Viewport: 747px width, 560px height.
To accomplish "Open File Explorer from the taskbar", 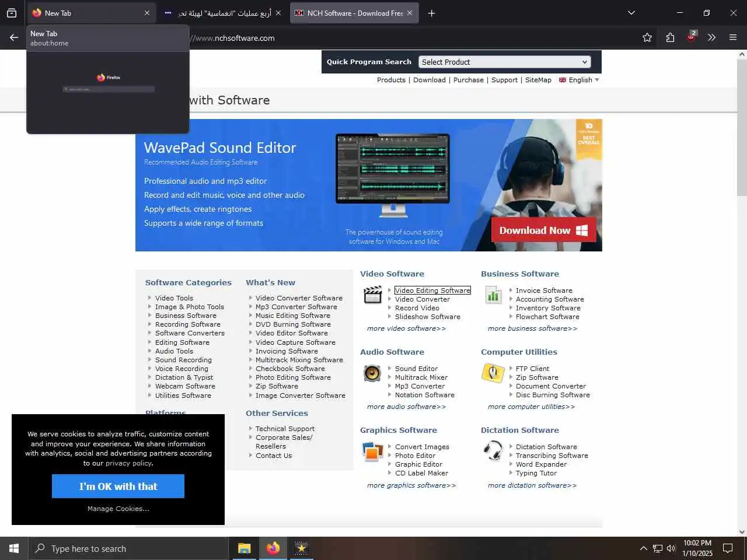I will 244,548.
